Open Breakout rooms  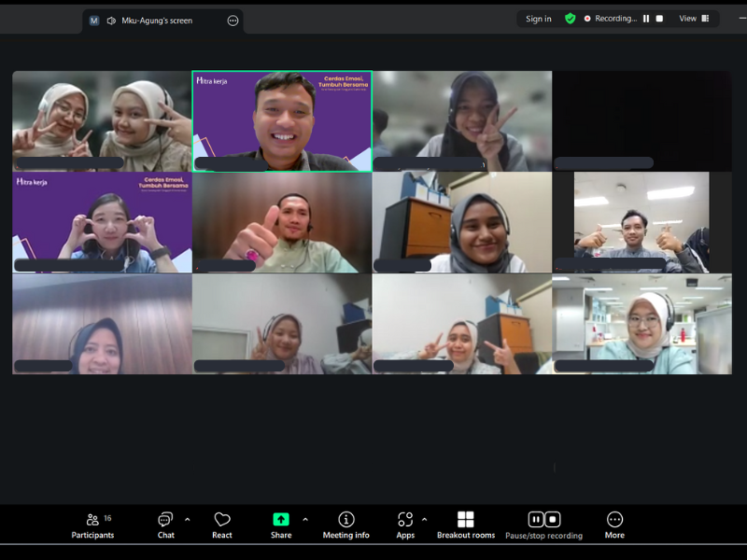tap(465, 525)
